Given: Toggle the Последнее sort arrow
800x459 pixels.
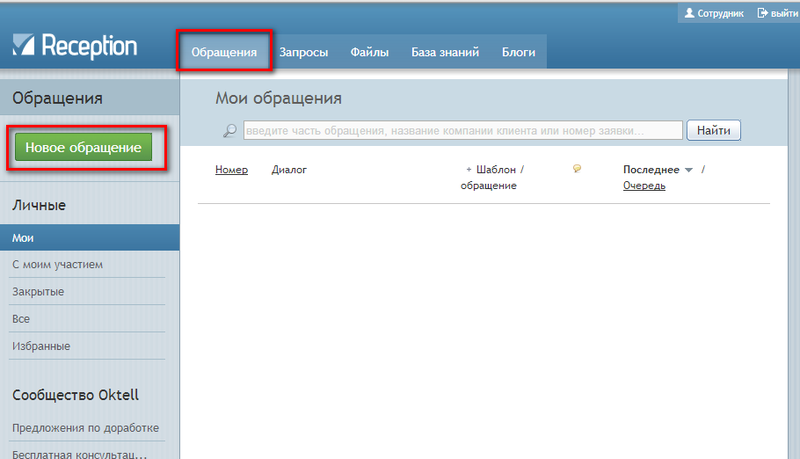Looking at the screenshot, I should click(x=688, y=170).
